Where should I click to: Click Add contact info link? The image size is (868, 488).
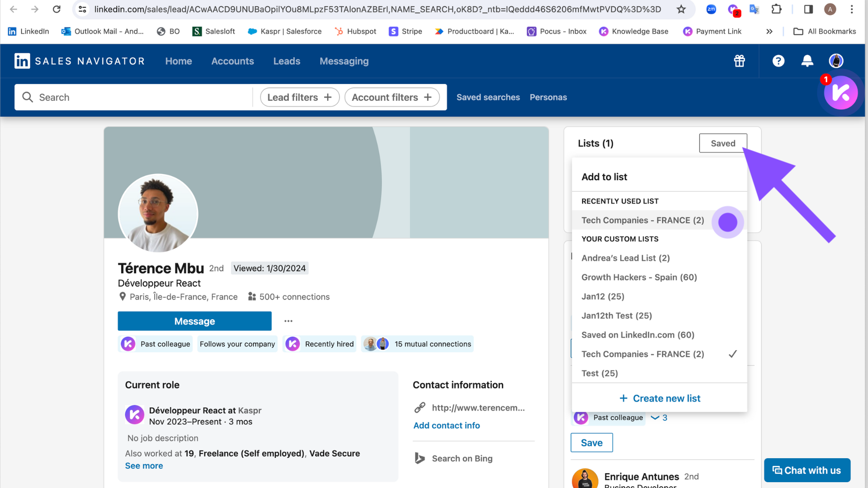[447, 425]
